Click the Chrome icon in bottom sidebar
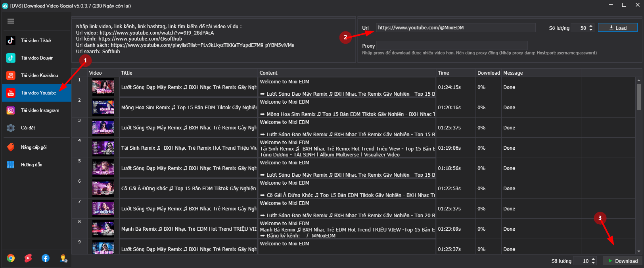Viewport: 644px width, 268px height. [11, 258]
